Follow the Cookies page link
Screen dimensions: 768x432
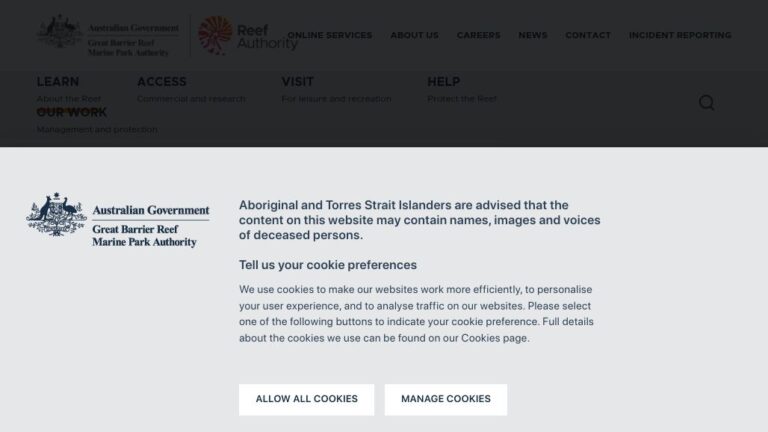tap(494, 338)
